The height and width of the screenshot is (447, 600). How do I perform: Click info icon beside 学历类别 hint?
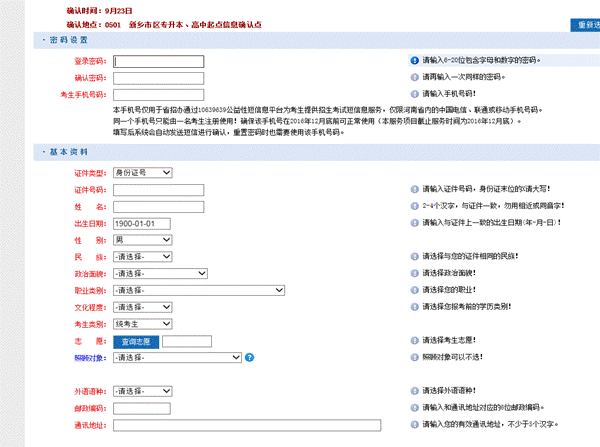(x=414, y=307)
